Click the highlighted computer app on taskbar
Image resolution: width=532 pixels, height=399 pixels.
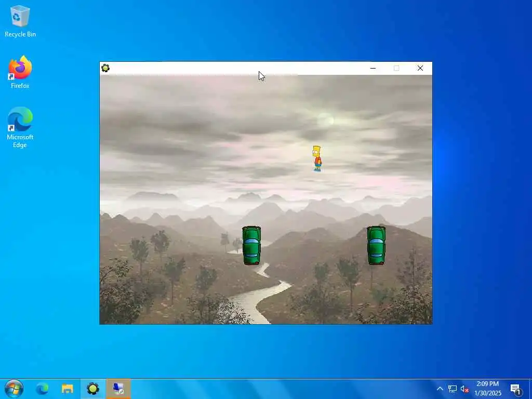118,389
